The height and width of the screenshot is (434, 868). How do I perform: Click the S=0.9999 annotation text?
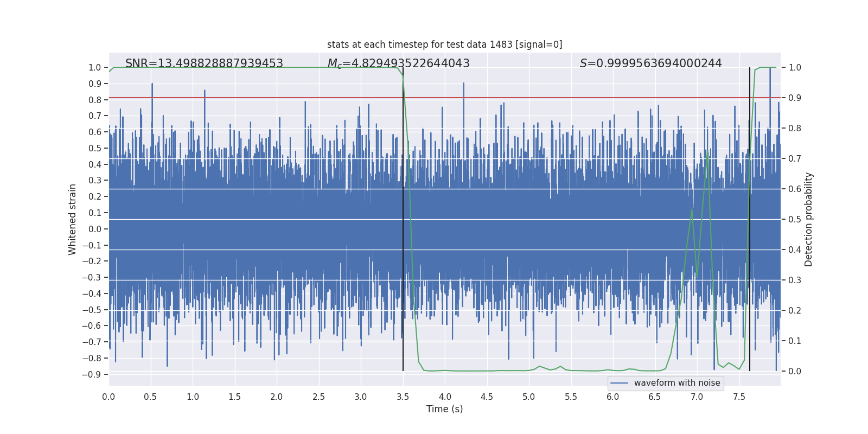tap(650, 63)
